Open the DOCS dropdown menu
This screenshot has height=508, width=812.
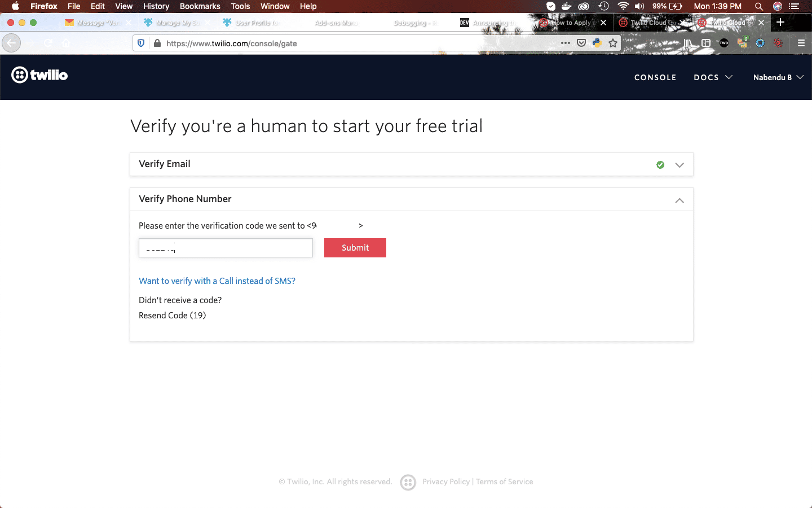[713, 77]
